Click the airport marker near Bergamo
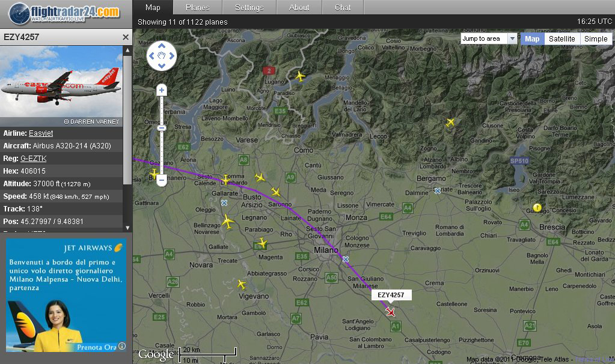 pyautogui.click(x=437, y=191)
